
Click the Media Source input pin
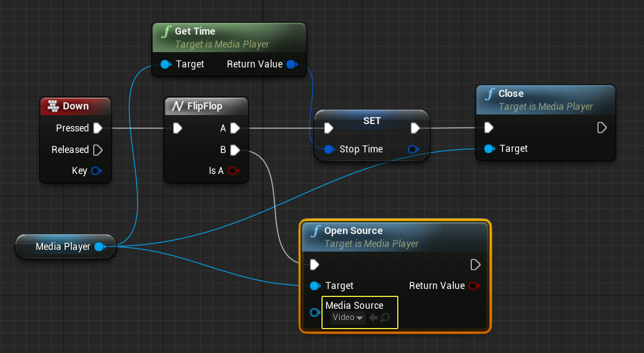pos(314,312)
